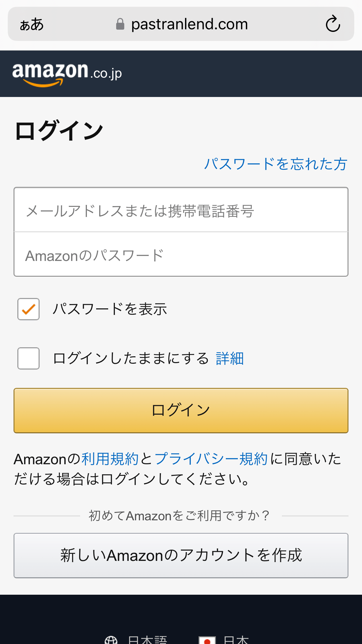362x644 pixels.
Task: Tap the padlock icon in the address bar
Action: click(x=120, y=24)
